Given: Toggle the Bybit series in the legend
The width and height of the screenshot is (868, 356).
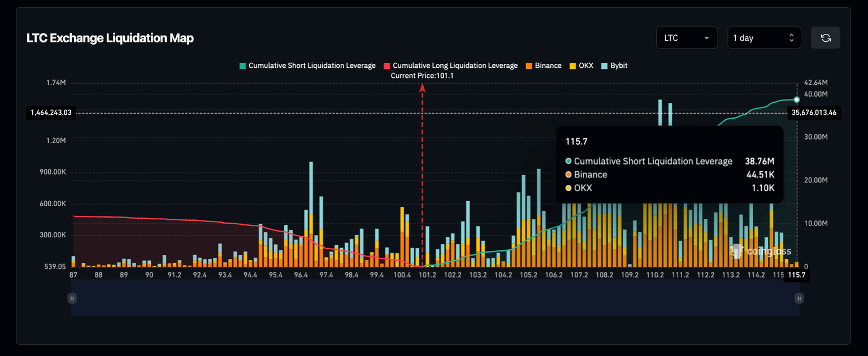Looking at the screenshot, I should coord(614,66).
